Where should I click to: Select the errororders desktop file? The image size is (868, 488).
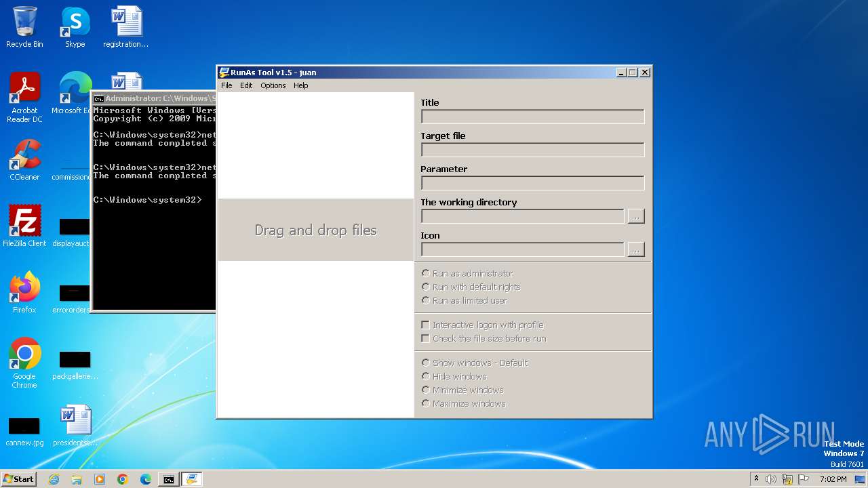71,299
